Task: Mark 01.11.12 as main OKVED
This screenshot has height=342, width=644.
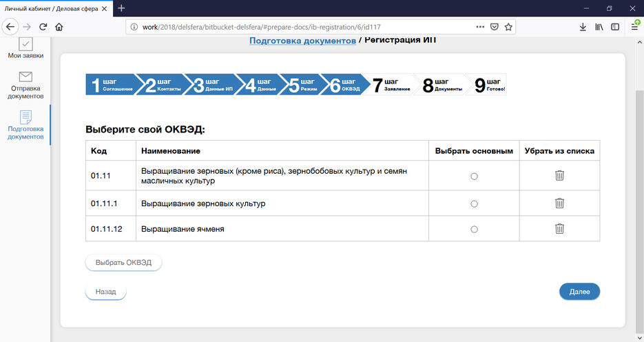Action: tap(474, 230)
